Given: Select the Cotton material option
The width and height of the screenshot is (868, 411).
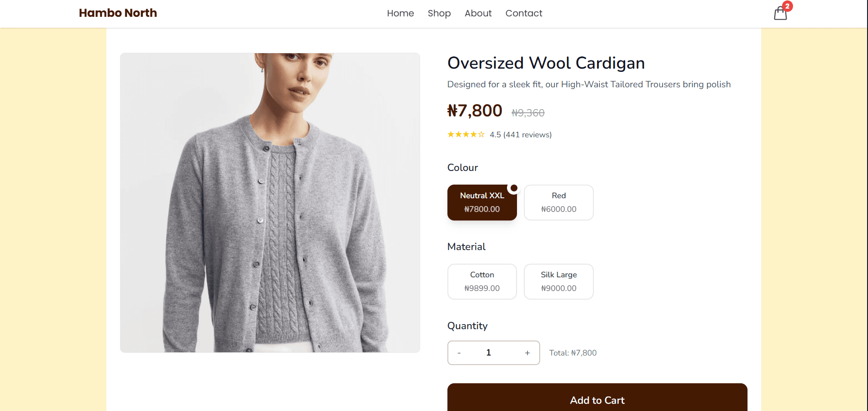Looking at the screenshot, I should pyautogui.click(x=482, y=281).
